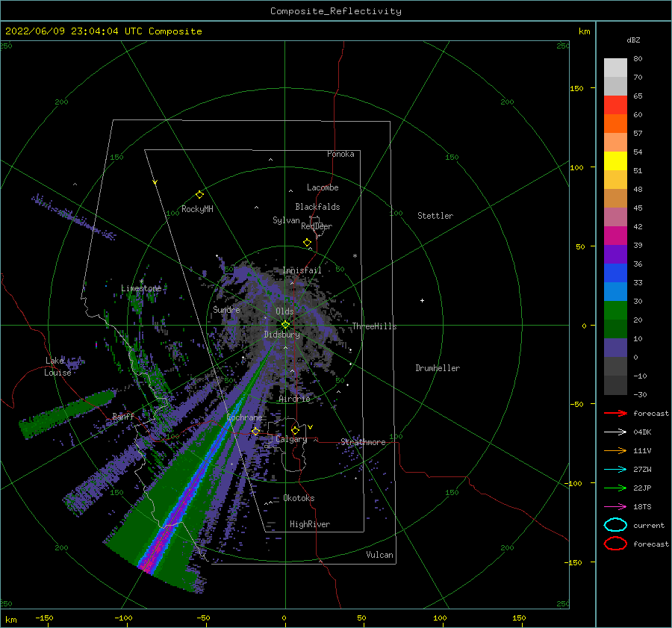Select the red 65 dBZ color swatch
The height and width of the screenshot is (628, 672).
pos(615,105)
